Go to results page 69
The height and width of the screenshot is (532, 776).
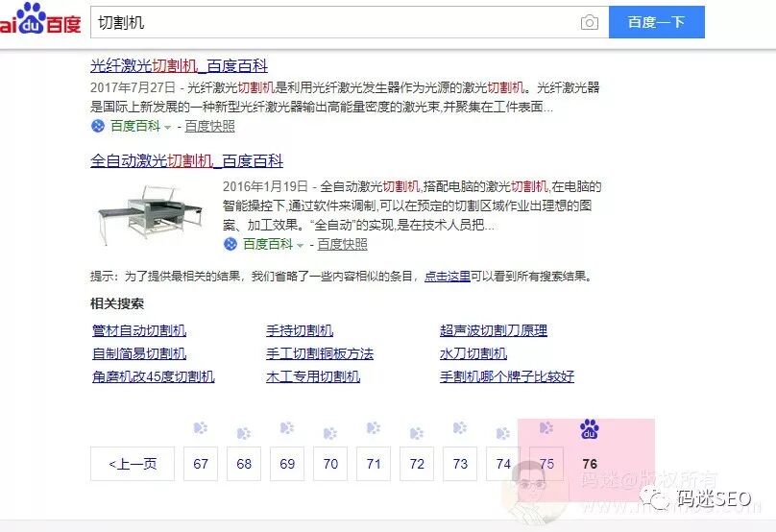click(x=287, y=464)
